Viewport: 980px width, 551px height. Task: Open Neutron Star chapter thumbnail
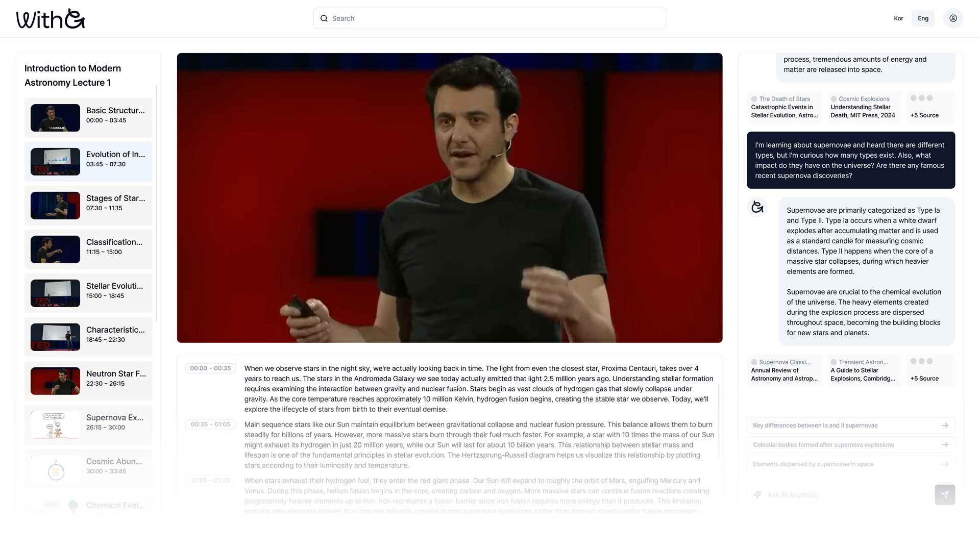[55, 381]
